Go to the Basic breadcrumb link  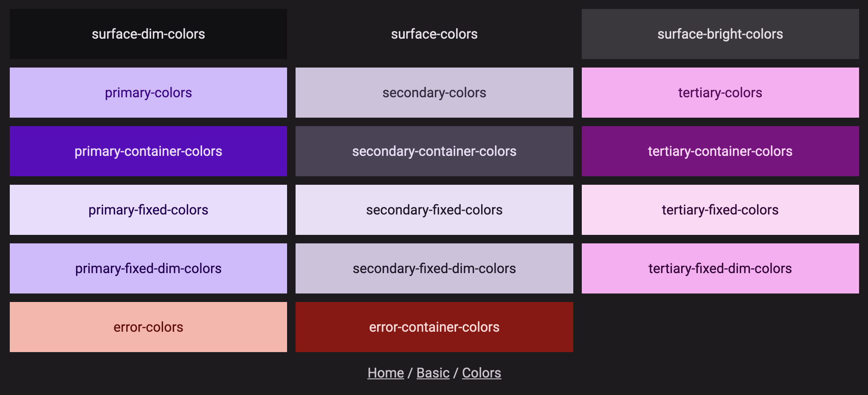pos(433,373)
